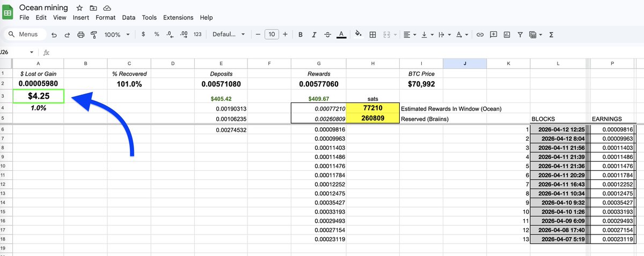644x256 pixels.
Task: Increase font size with plus button
Action: pos(285,34)
